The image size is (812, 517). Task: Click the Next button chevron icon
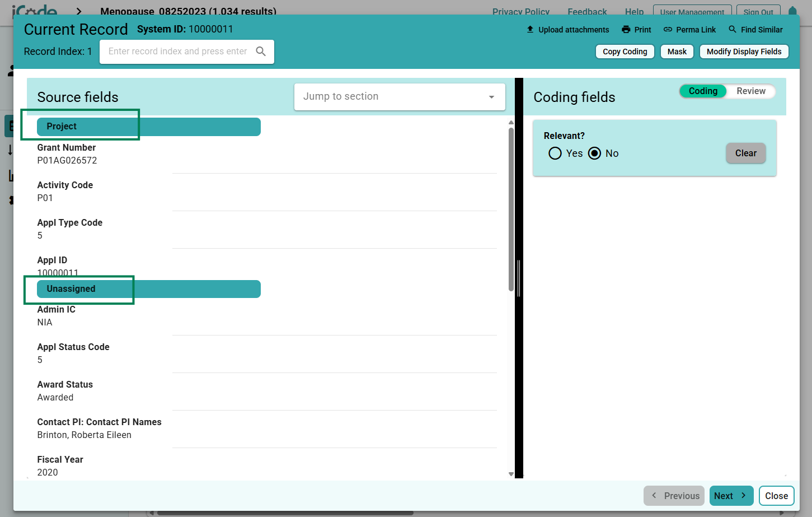tap(743, 496)
